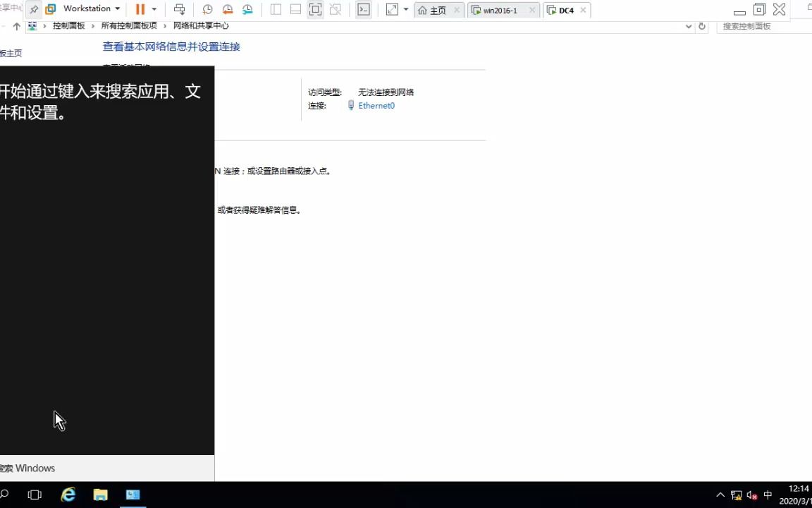This screenshot has width=812, height=508.
Task: Open the Ethernet0 connection link
Action: click(x=376, y=105)
